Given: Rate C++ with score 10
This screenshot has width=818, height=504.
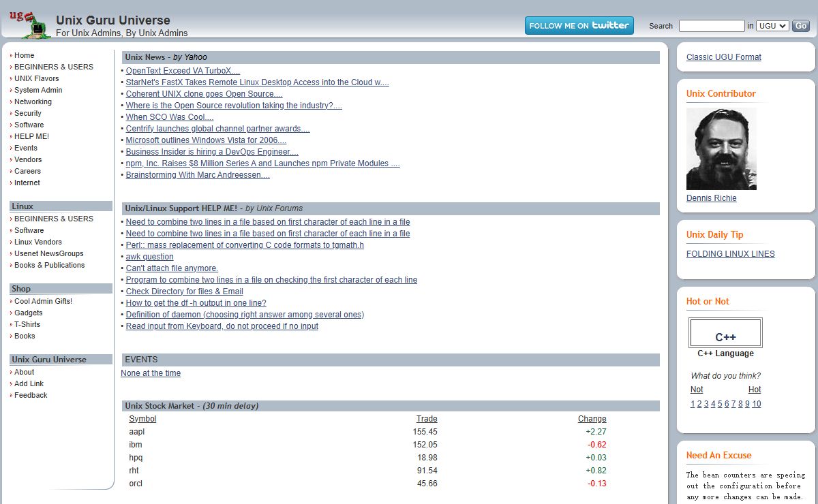Looking at the screenshot, I should [x=757, y=404].
